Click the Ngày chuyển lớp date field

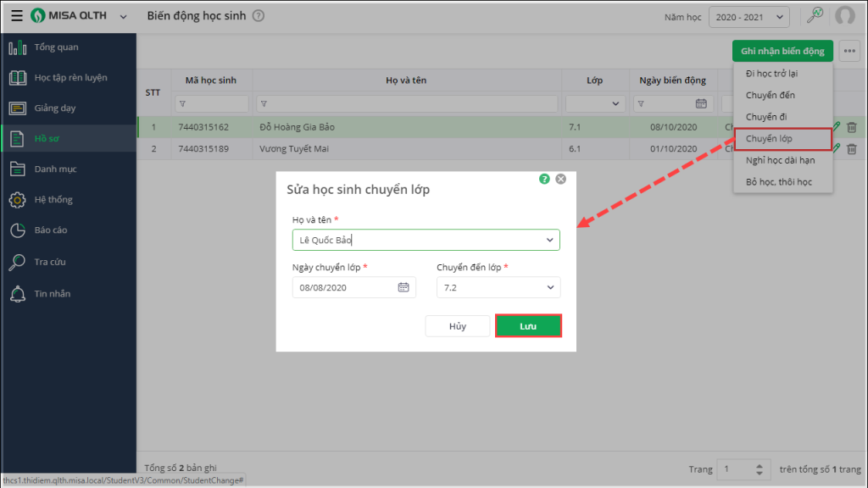pos(353,288)
